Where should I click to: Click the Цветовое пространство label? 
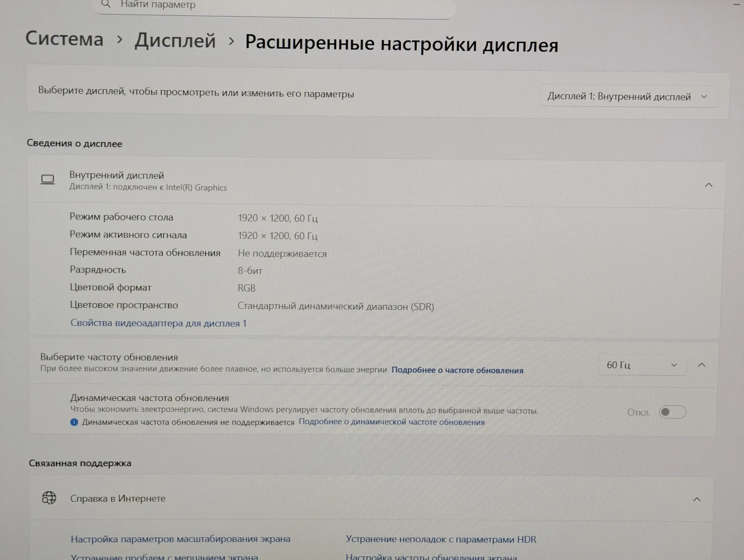point(124,305)
